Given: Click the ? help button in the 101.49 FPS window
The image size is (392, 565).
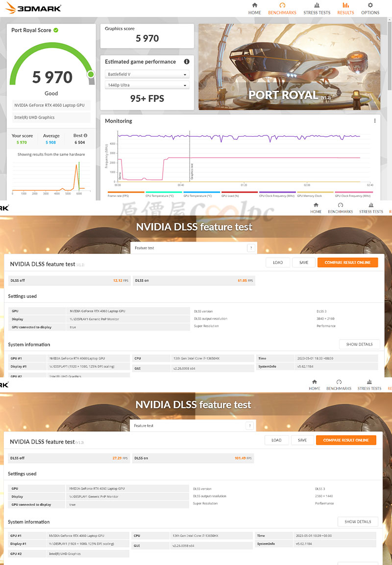Looking at the screenshot, I should (x=250, y=425).
